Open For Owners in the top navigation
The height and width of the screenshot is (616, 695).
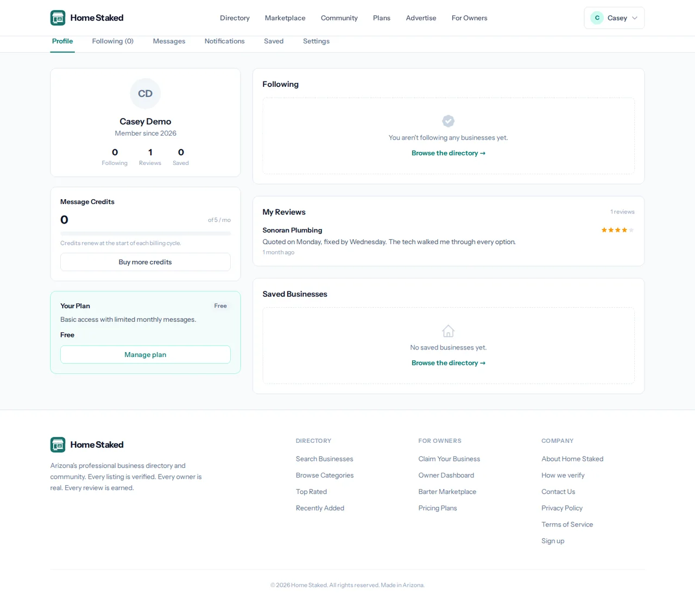[x=470, y=18]
